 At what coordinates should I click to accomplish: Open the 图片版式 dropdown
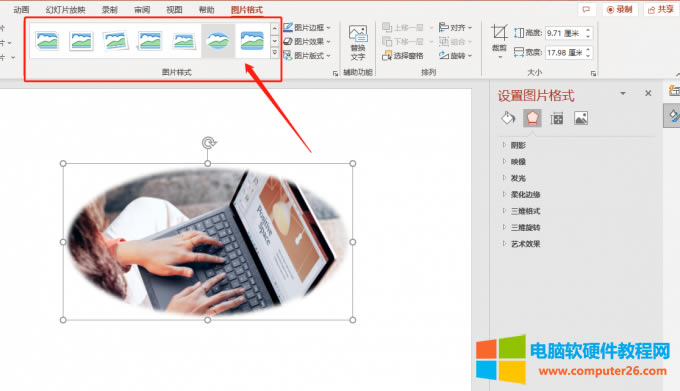(x=307, y=55)
